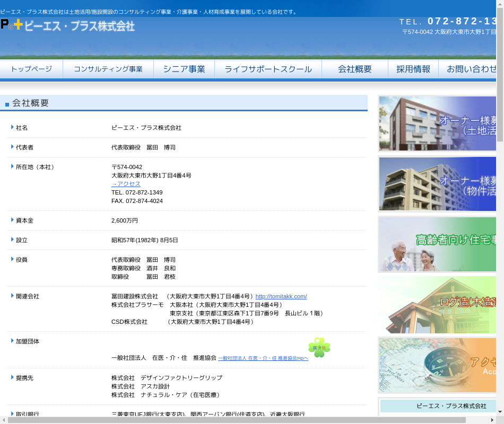Click the compass access banner
504x424 pixels.
point(437,365)
